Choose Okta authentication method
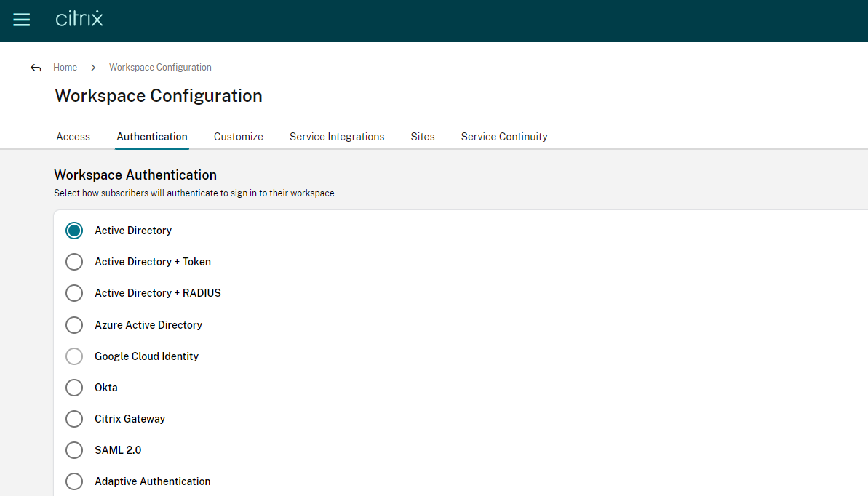 click(x=74, y=388)
